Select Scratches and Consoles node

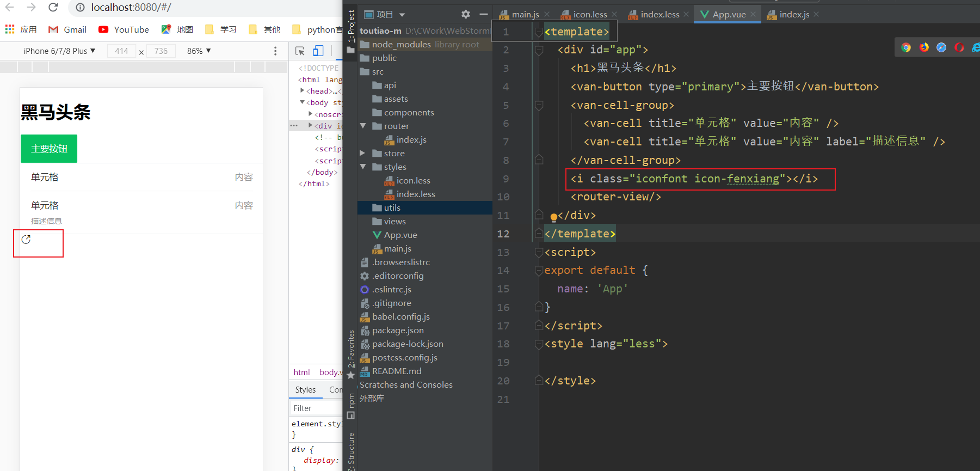tap(406, 384)
